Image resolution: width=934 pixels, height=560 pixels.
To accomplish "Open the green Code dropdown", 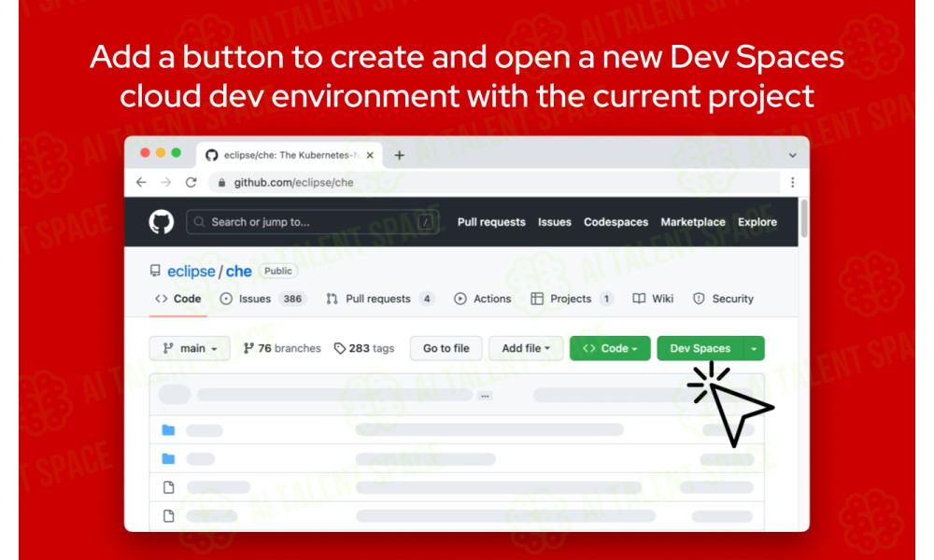I will (x=609, y=348).
